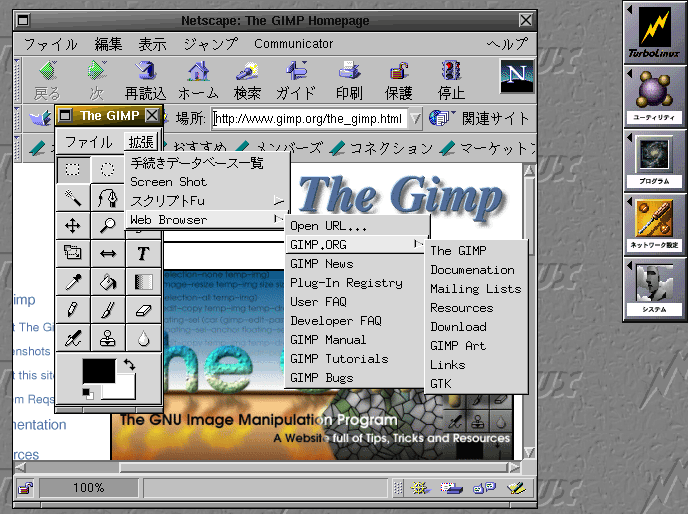This screenshot has width=688, height=514.
Task: Open the TurboLinux panel launcher
Action: (654, 33)
